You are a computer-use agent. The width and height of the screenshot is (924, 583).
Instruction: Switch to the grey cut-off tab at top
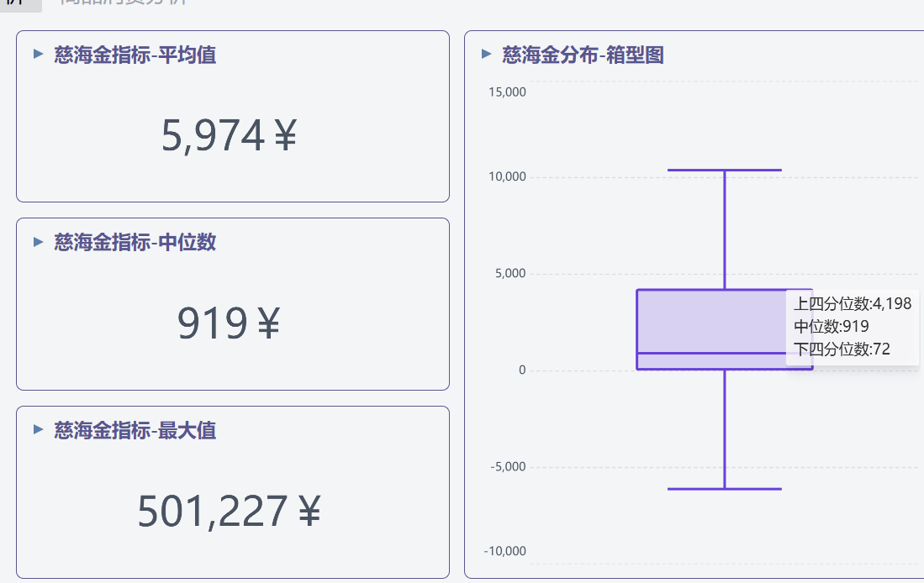click(124, 3)
